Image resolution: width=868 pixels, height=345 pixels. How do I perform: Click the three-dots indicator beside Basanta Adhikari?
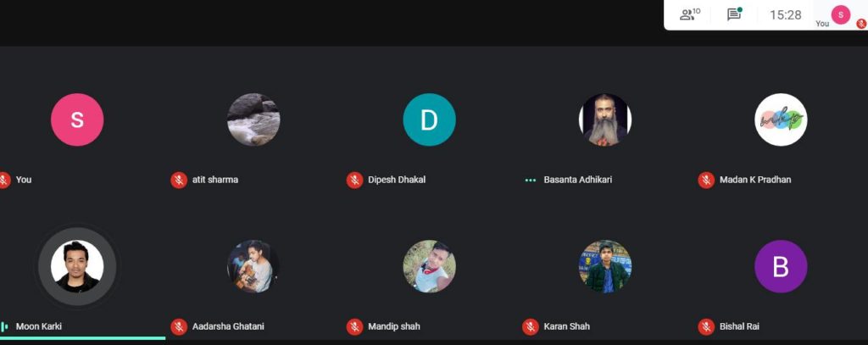pyautogui.click(x=531, y=180)
